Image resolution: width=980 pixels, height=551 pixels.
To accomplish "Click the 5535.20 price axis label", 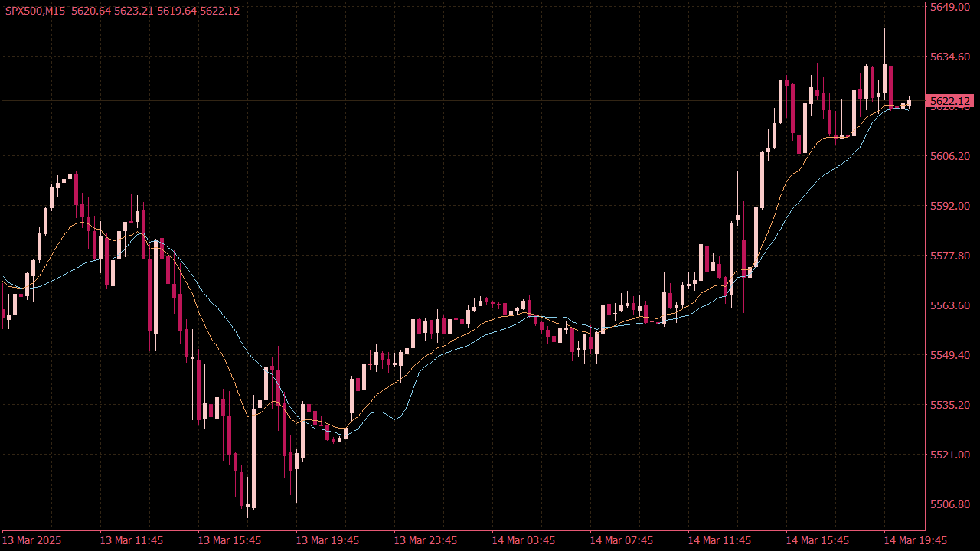I will [x=950, y=405].
